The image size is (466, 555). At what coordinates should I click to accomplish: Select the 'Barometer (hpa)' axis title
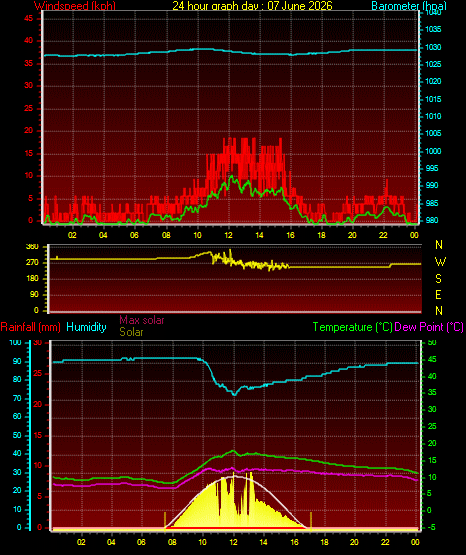pyautogui.click(x=409, y=6)
